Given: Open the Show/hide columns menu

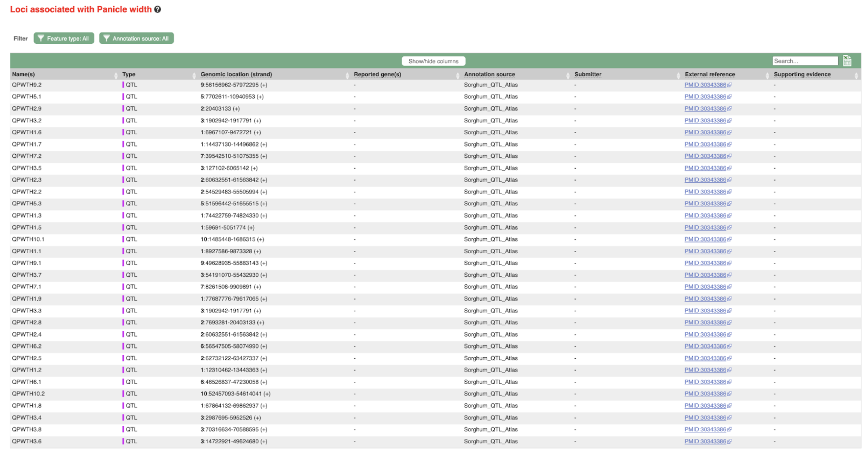Looking at the screenshot, I should click(433, 61).
